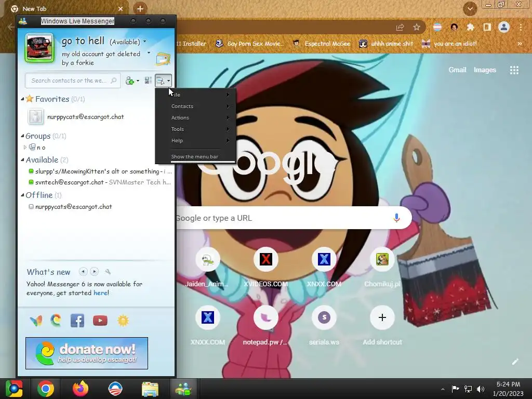The height and width of the screenshot is (399, 532).
Task: Click the share page icon in Chrome
Action: pyautogui.click(x=400, y=27)
